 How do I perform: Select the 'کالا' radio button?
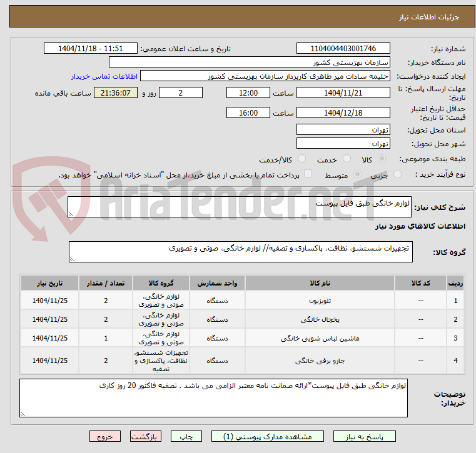[382, 159]
